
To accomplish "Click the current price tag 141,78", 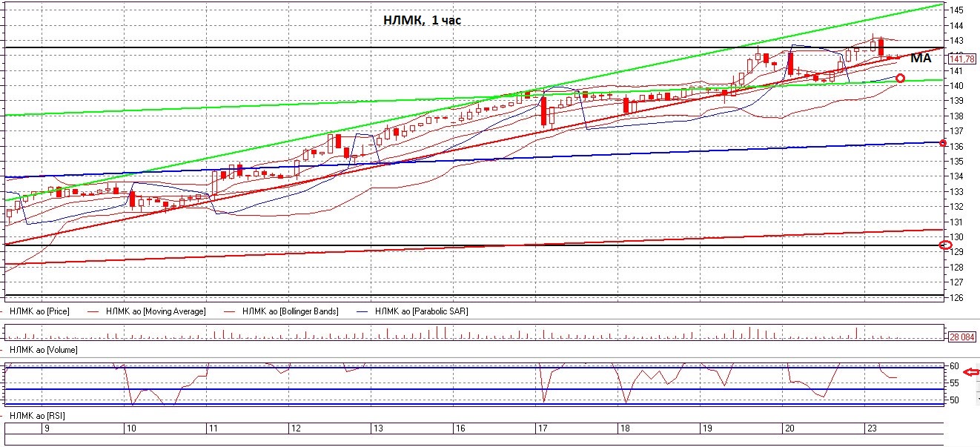I will [961, 59].
